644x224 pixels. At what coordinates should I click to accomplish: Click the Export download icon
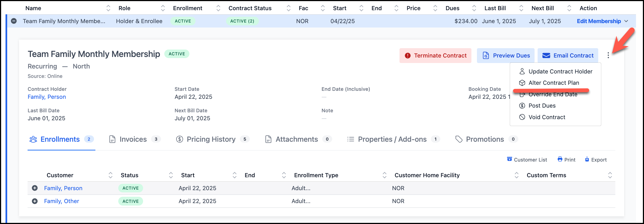pos(587,159)
